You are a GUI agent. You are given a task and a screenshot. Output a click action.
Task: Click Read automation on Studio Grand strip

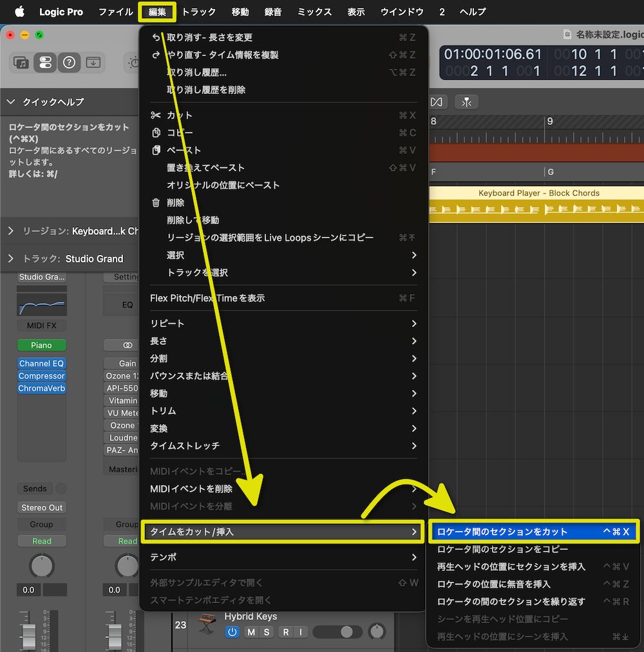(42, 541)
